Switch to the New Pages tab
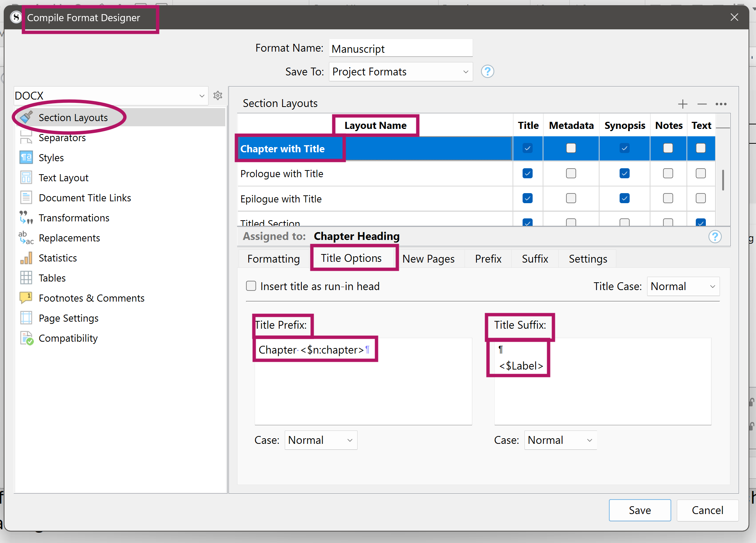The height and width of the screenshot is (543, 756). point(428,259)
